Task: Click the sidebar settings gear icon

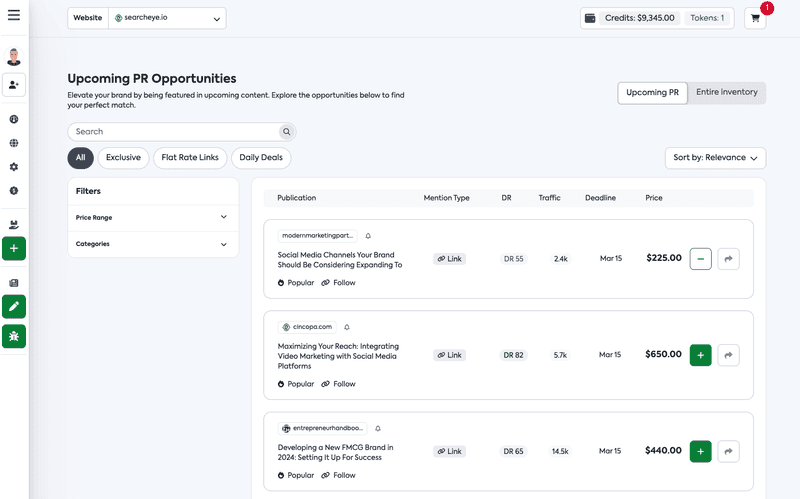Action: [14, 167]
